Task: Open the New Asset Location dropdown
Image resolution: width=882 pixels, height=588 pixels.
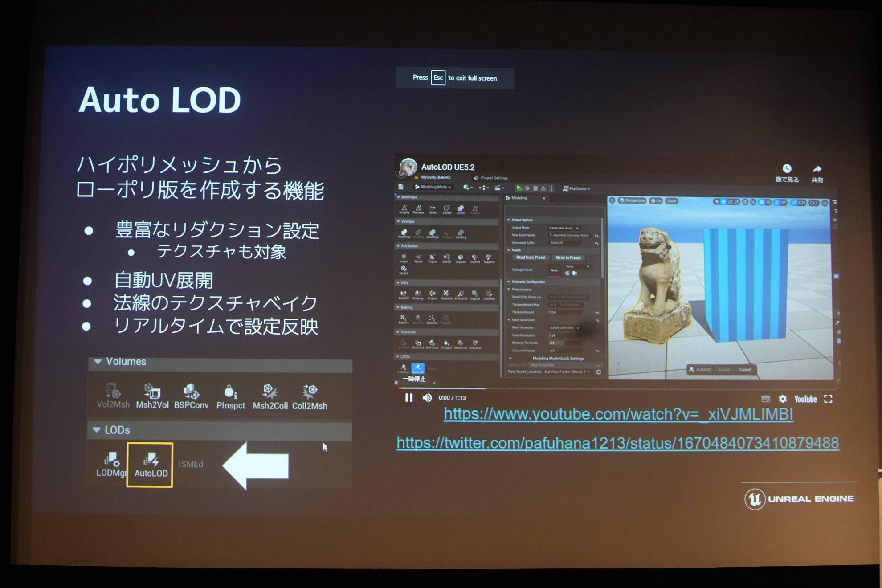Action: (567, 372)
